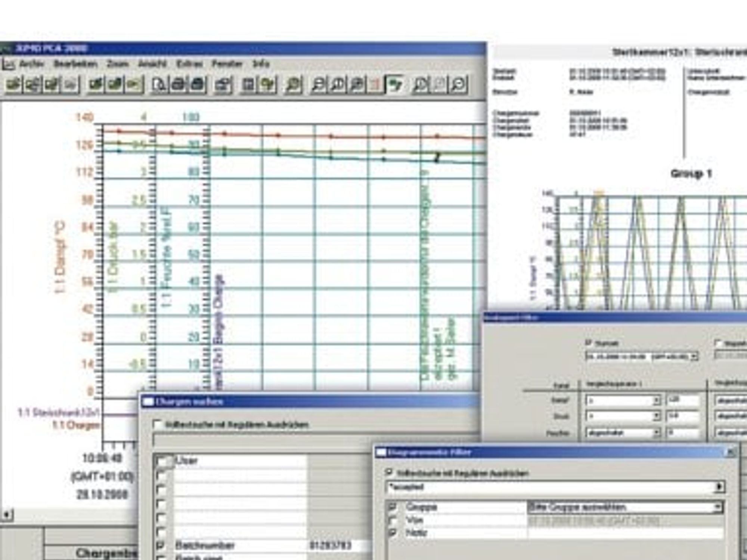Open the start date dropdown in the filter window
Viewport: 747px width, 560px height.
tap(694, 357)
